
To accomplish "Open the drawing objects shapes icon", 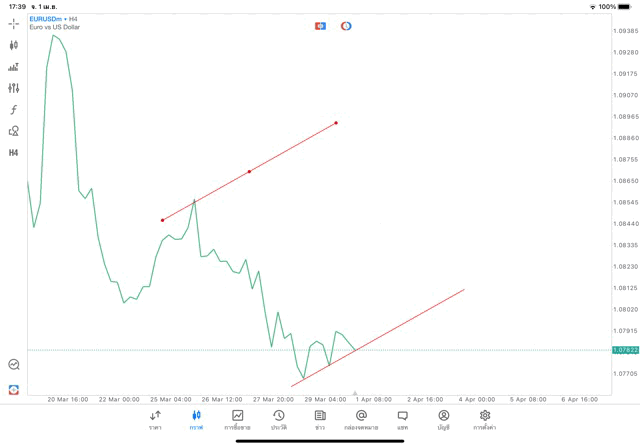I will pyautogui.click(x=14, y=131).
